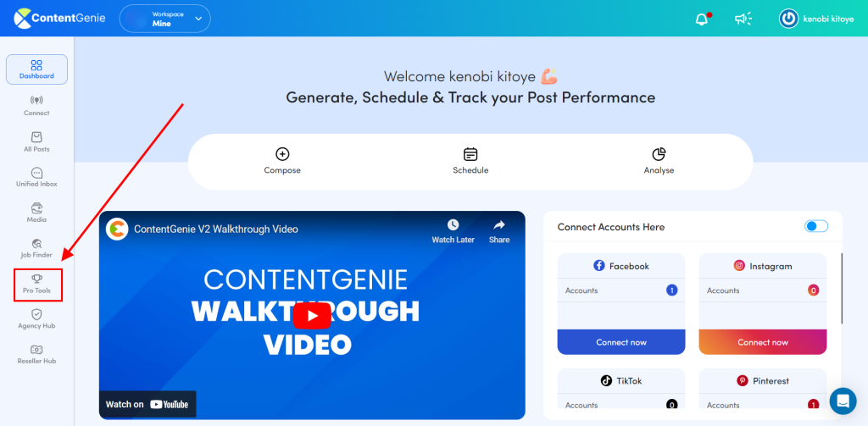868x426 pixels.
Task: Click the Welcome kenobi kitoye heading
Action: pyautogui.click(x=470, y=76)
